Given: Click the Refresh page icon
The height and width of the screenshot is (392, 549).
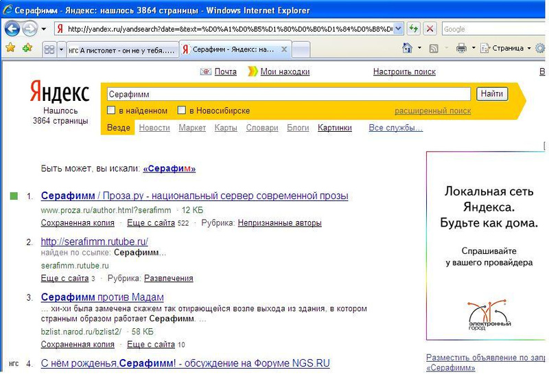Looking at the screenshot, I should pyautogui.click(x=414, y=29).
